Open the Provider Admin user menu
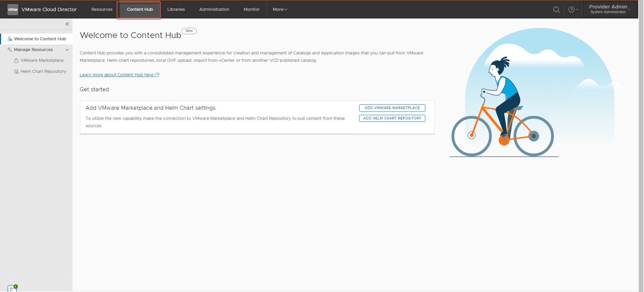The width and height of the screenshot is (644, 292). [610, 9]
